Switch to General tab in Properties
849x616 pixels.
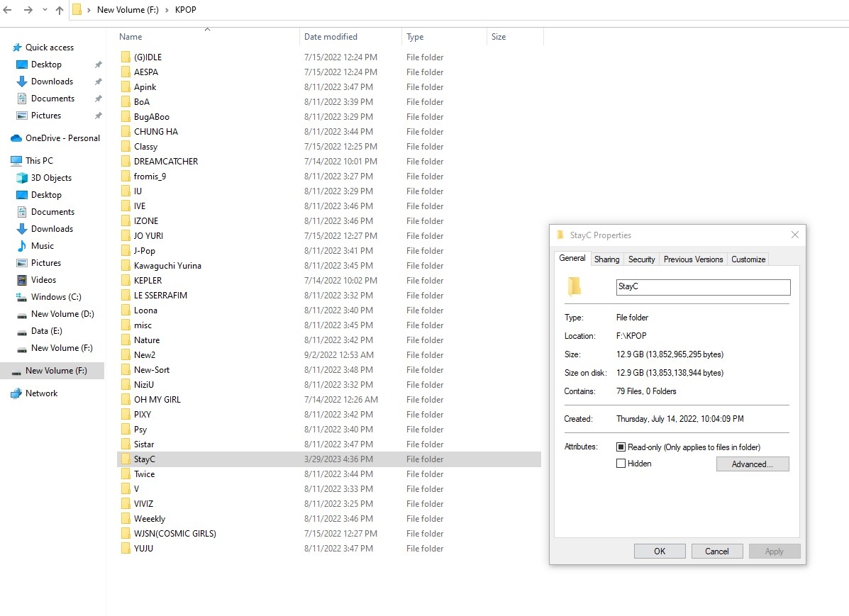coord(572,258)
